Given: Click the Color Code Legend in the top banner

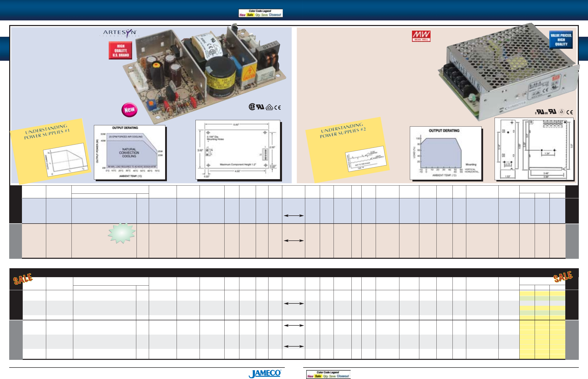Looking at the screenshot, I should point(261,13).
